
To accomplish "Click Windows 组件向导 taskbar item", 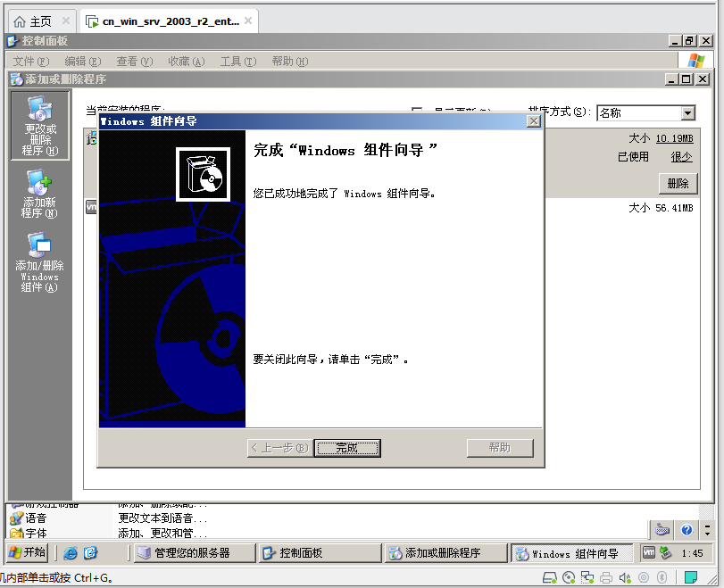I will 571,553.
